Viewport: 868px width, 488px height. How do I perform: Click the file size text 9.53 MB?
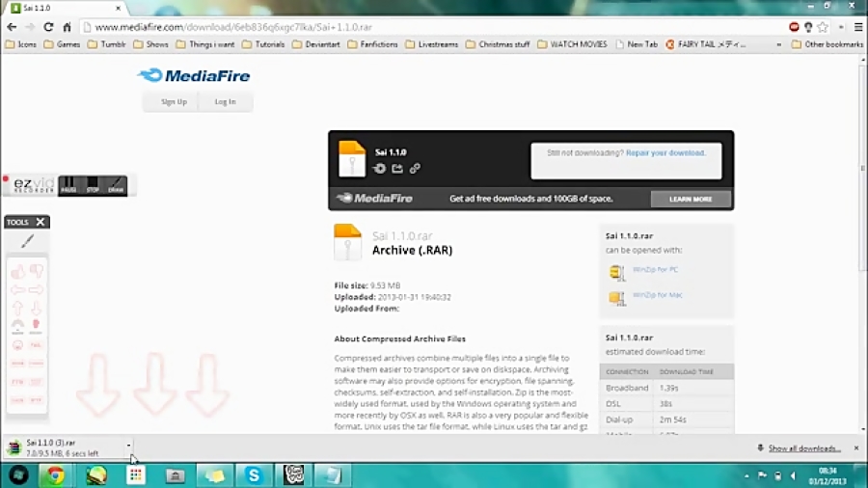point(385,285)
